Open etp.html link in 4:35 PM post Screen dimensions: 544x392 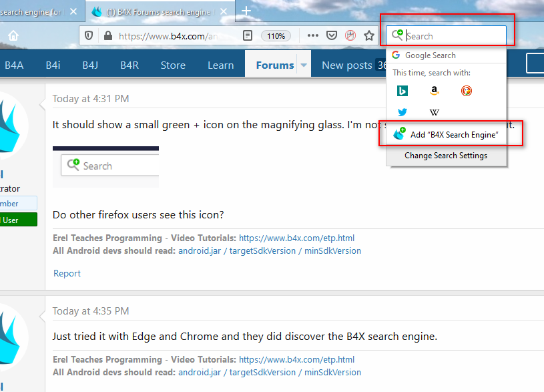pyautogui.click(x=296, y=359)
